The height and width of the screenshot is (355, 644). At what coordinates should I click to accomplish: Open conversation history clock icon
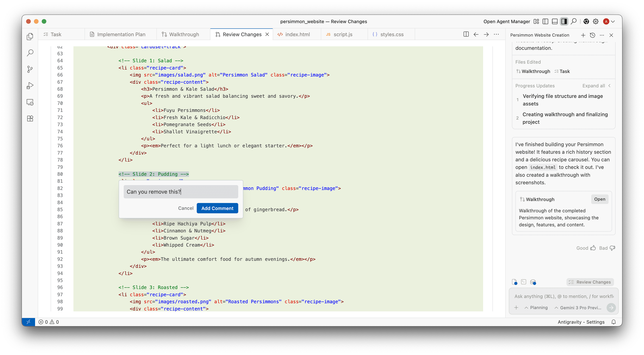592,35
